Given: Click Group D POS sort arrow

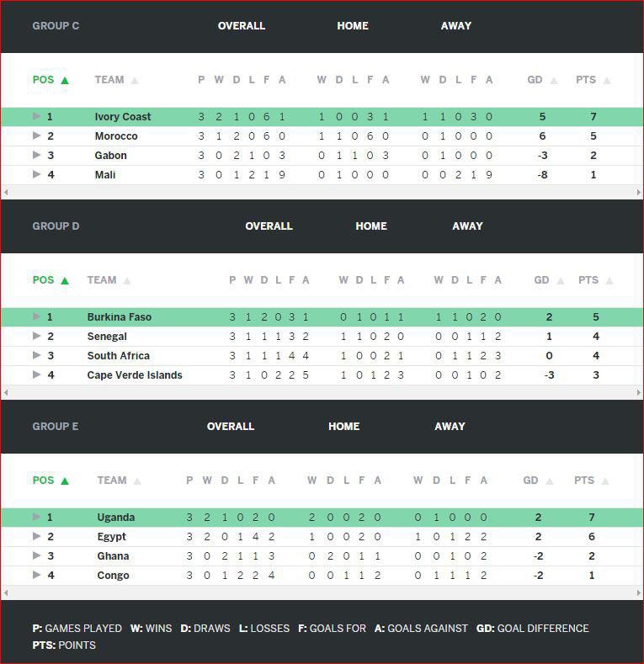Looking at the screenshot, I should (65, 281).
